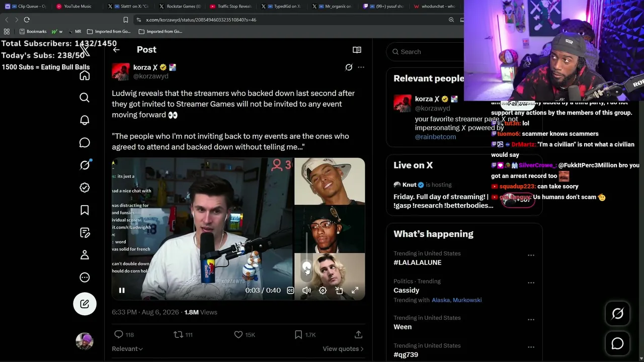This screenshot has height=362, width=644.
Task: Open the floating Grok button
Action: click(x=617, y=314)
